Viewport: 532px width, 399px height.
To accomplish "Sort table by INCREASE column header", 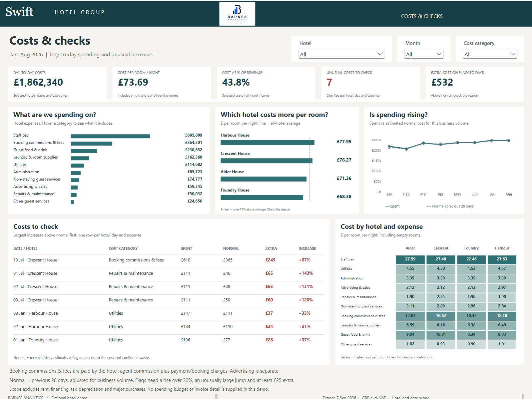I will coord(307,248).
